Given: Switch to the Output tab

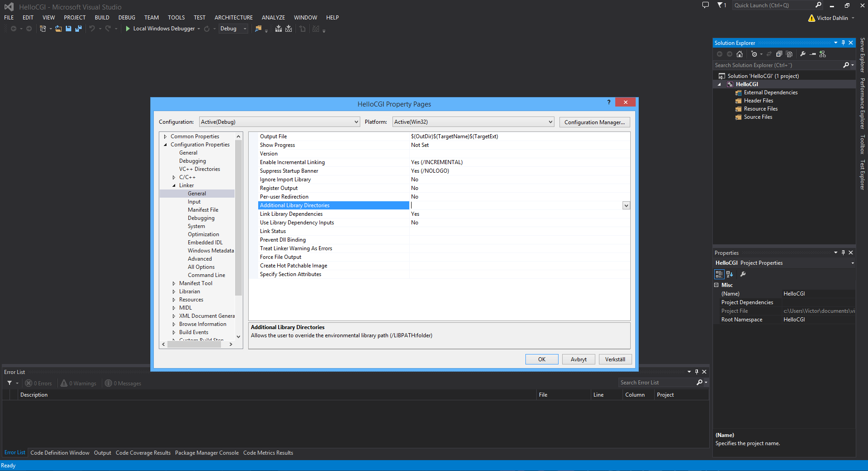Looking at the screenshot, I should tap(103, 453).
